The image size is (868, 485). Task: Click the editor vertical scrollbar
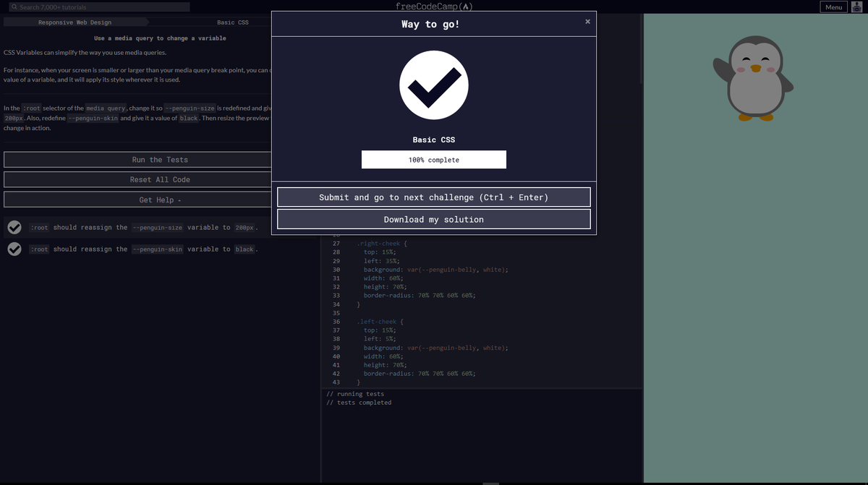(x=641, y=51)
